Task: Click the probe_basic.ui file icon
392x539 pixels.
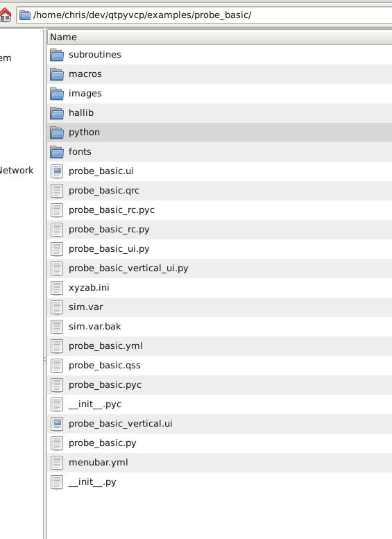Action: tap(57, 171)
